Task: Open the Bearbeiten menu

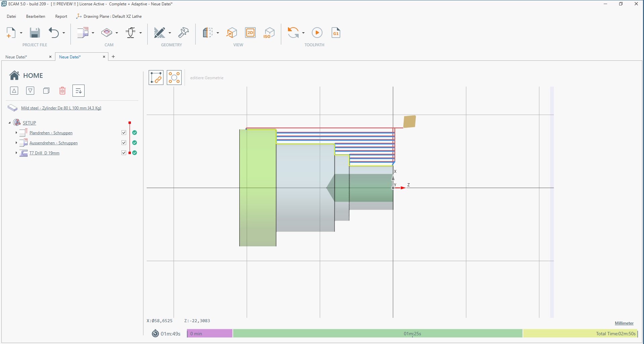Action: (36, 16)
